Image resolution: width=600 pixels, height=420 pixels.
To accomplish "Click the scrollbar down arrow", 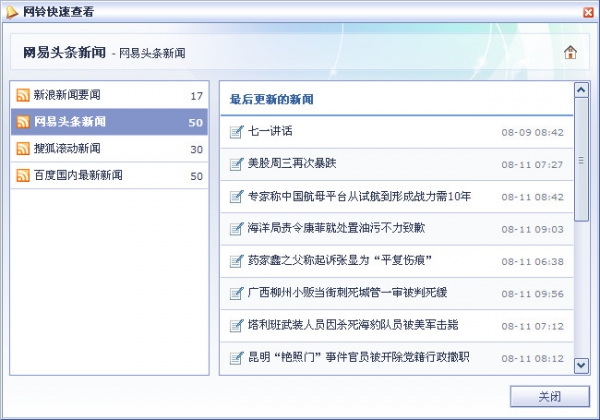I will (581, 365).
